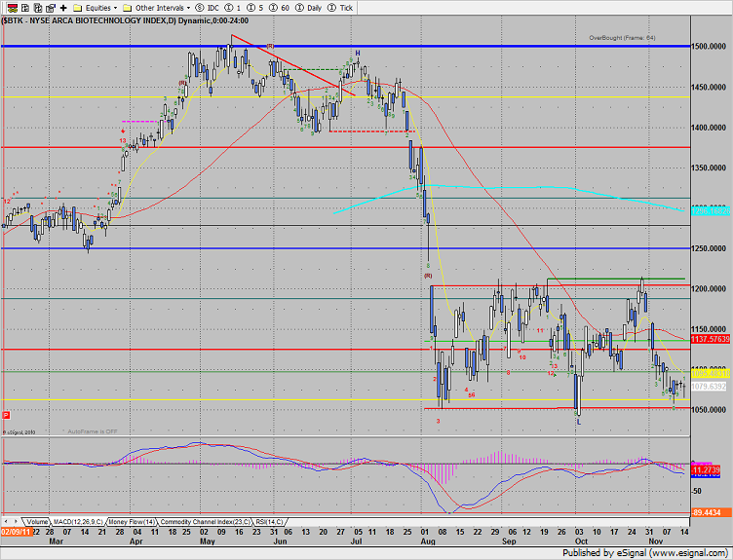Switch to 60-minute interval
733x560 pixels.
click(280, 8)
